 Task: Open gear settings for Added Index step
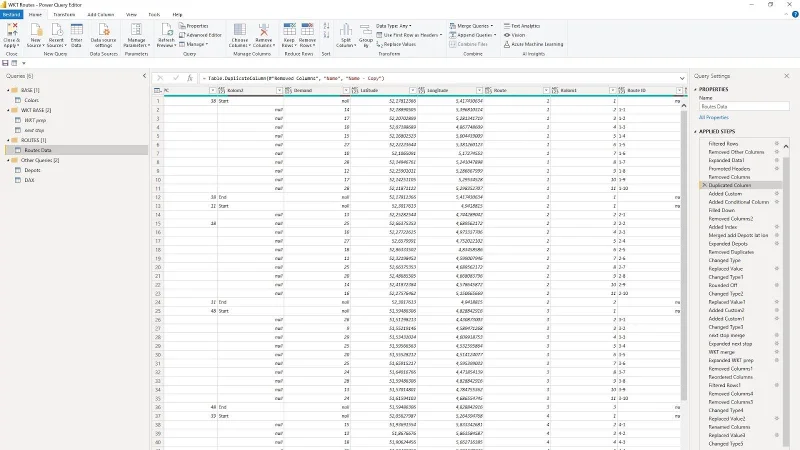[x=777, y=227]
